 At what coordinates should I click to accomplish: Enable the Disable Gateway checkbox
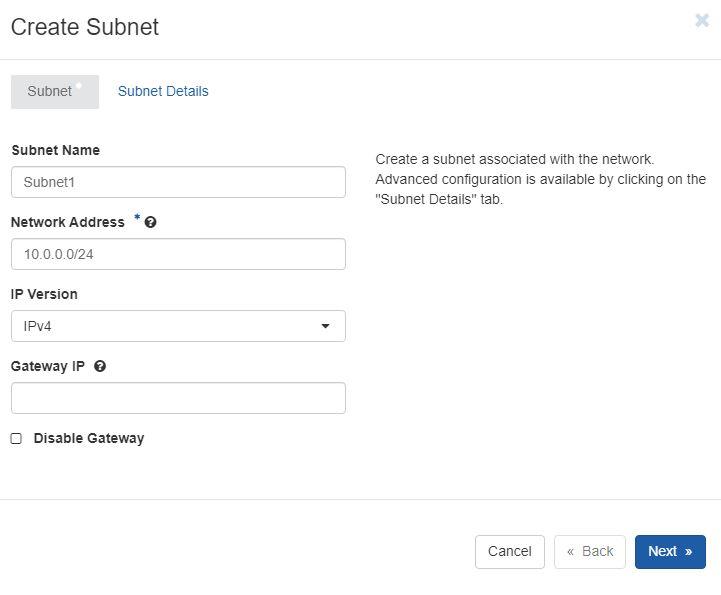[16, 439]
